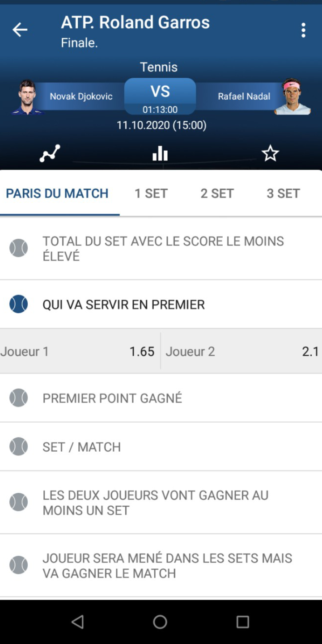Tap Rafael Nadal's player photo
The height and width of the screenshot is (644, 322).
coord(292,97)
